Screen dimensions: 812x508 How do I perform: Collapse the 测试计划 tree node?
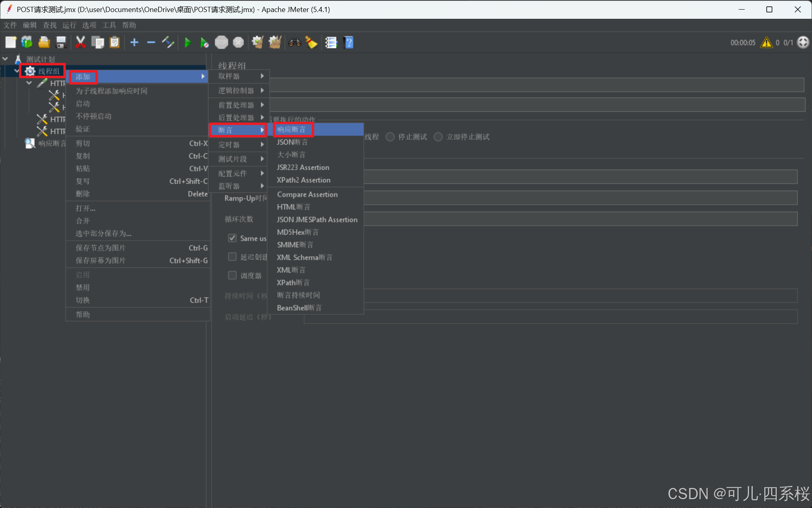(6, 59)
